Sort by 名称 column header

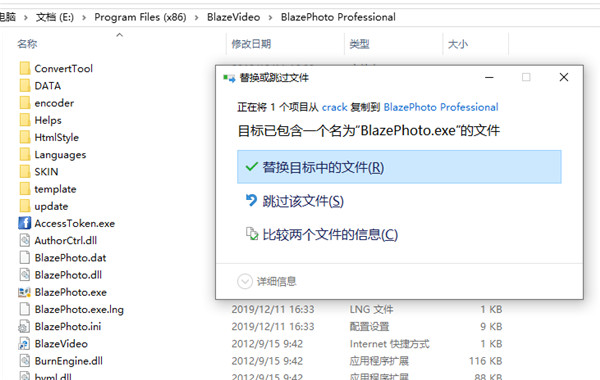coord(27,44)
